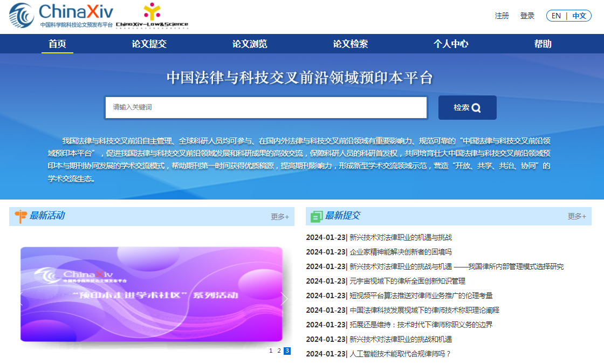Click the 检索 search button
Image resolution: width=604 pixels, height=364 pixels.
click(467, 107)
